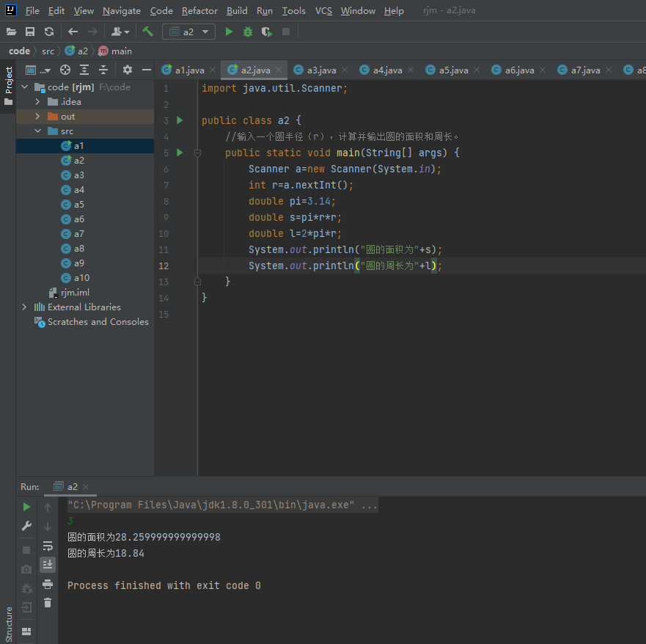Open class a10 in the project tree
This screenshot has height=644, width=646.
tap(81, 278)
